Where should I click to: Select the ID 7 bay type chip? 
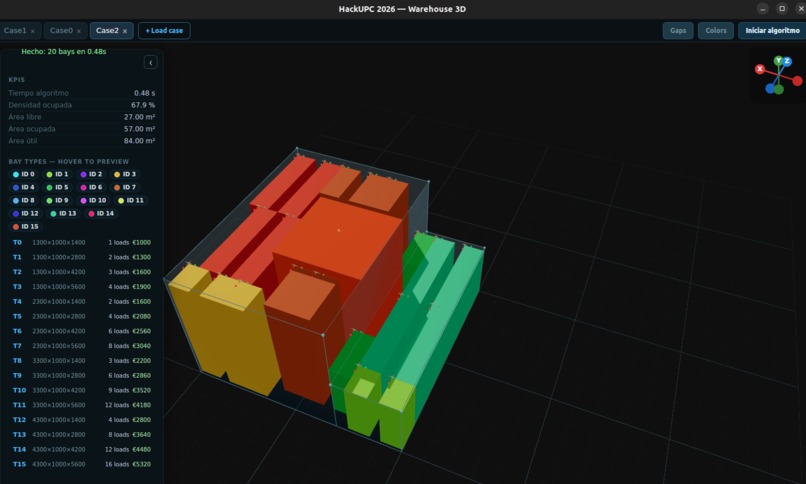coord(125,188)
